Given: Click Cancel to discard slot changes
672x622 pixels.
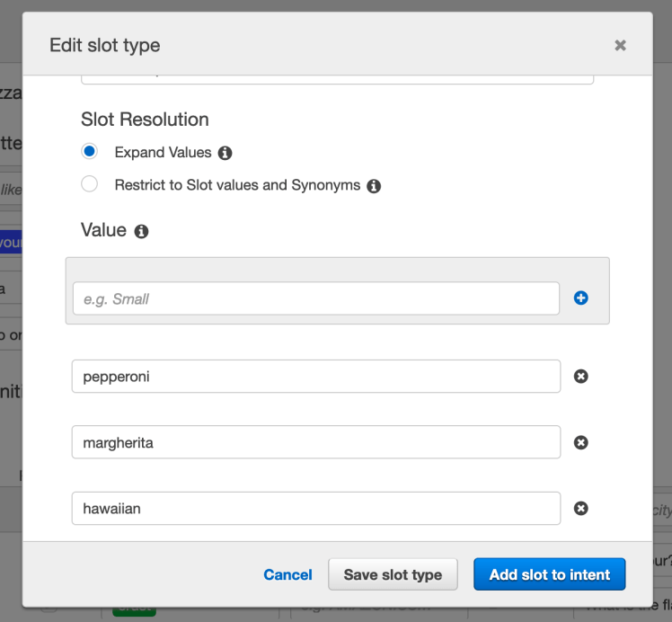Looking at the screenshot, I should [287, 574].
